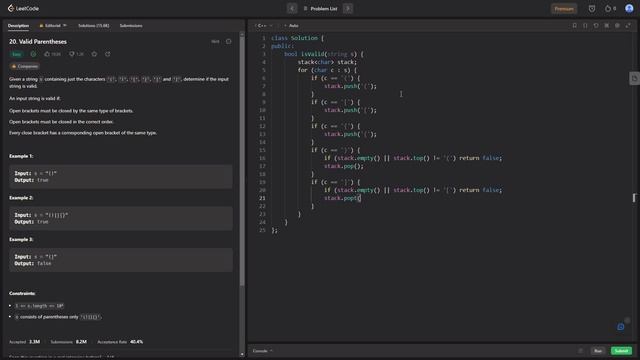Click the description panel scrollbar
This screenshot has height=360, width=640.
242,161
